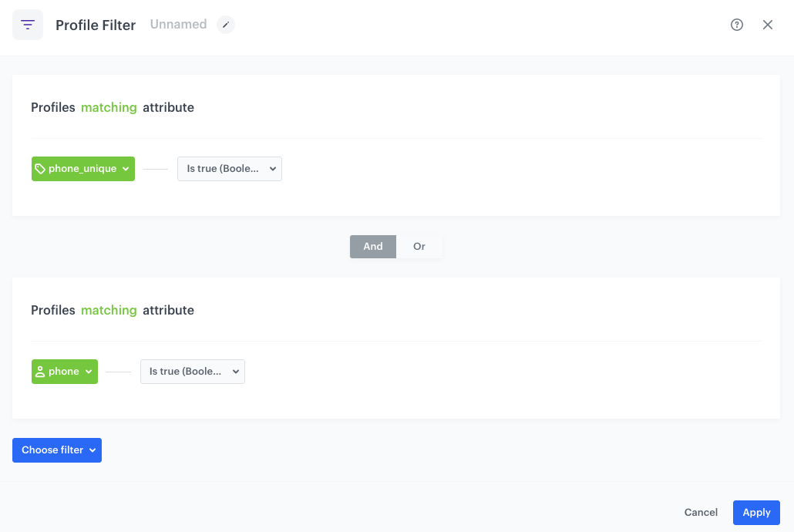Click the green matching text in the first condition

click(109, 107)
